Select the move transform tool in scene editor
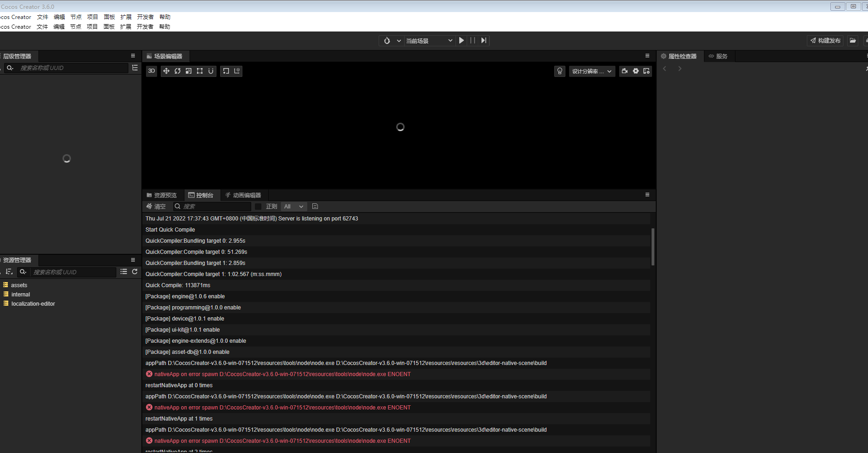Screen dimensions: 868x453 pos(166,71)
